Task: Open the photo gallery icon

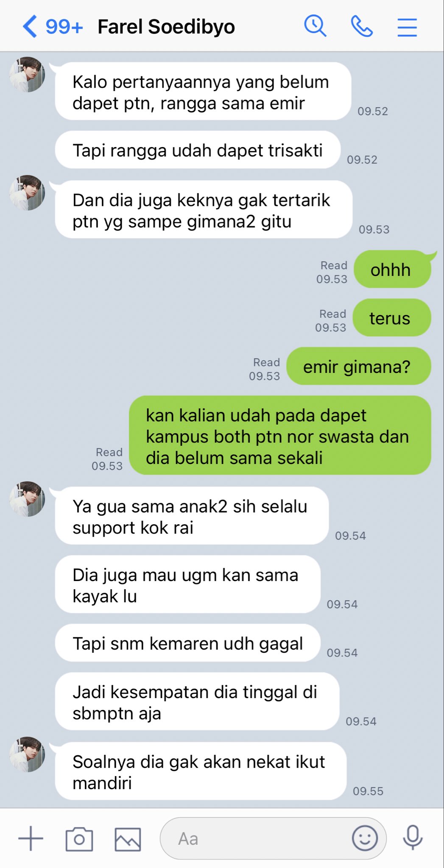Action: [128, 839]
